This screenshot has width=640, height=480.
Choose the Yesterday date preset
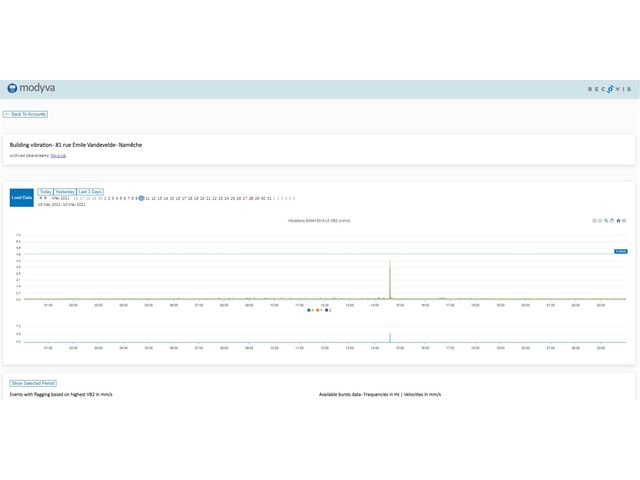65,191
